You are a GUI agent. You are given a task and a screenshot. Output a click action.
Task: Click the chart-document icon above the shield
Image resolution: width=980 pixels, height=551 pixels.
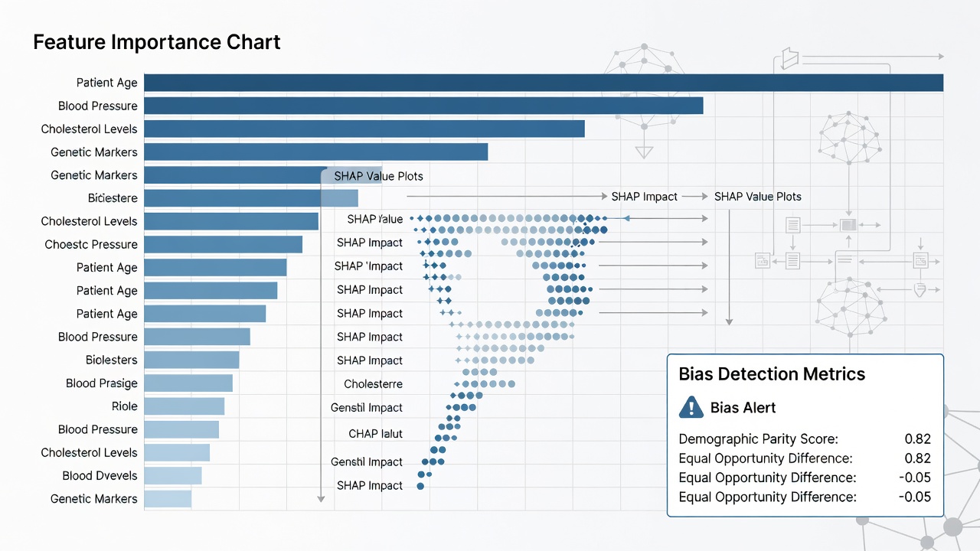921,261
